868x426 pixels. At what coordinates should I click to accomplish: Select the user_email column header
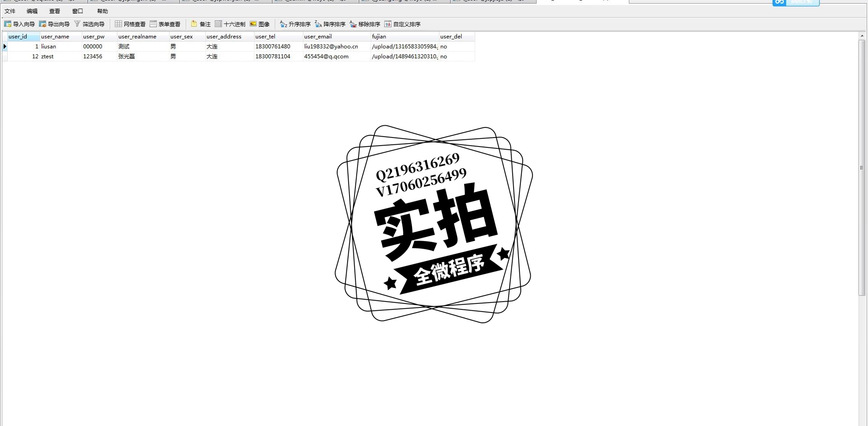pyautogui.click(x=337, y=37)
